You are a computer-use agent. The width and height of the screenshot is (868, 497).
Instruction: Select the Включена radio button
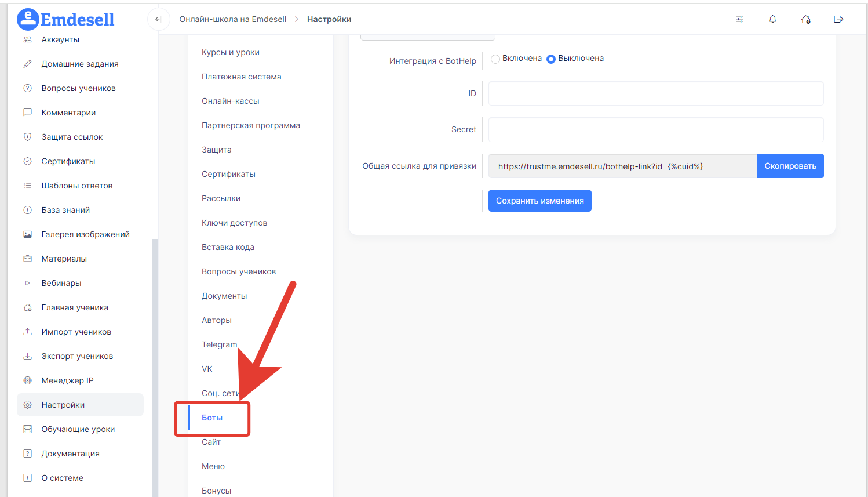495,59
